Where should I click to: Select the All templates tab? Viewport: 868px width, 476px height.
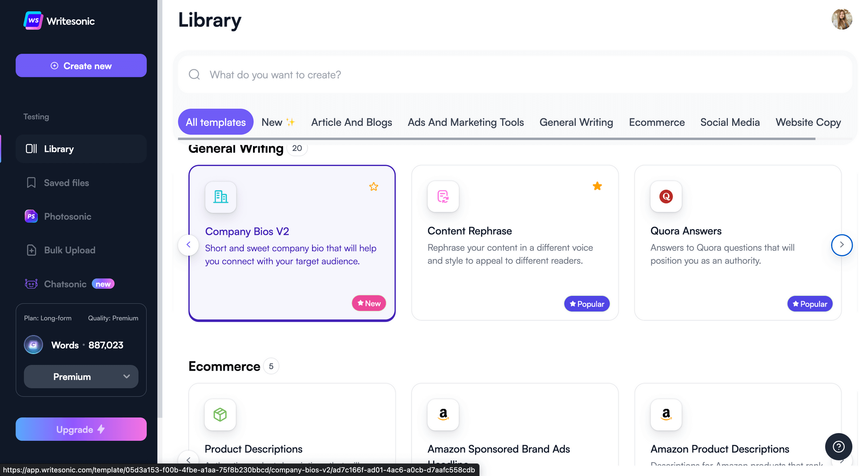216,121
